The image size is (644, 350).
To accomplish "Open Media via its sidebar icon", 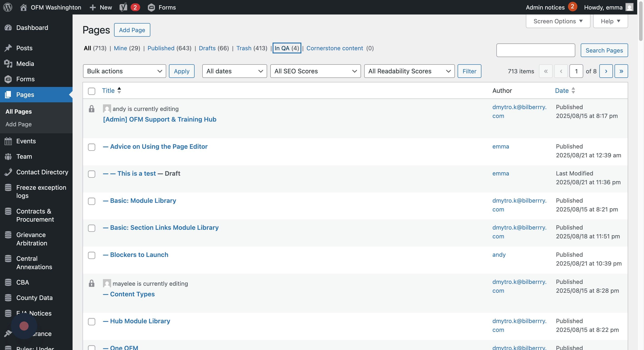I will (8, 64).
